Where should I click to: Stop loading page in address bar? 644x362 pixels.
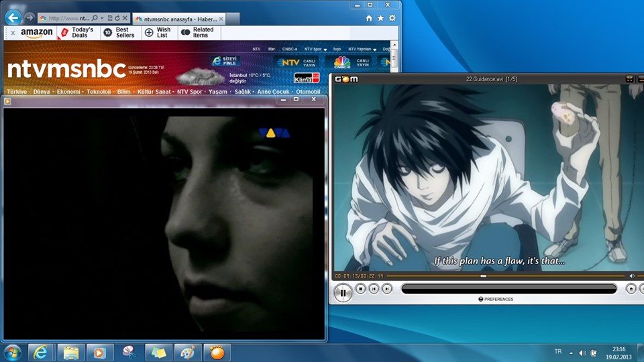pos(125,18)
